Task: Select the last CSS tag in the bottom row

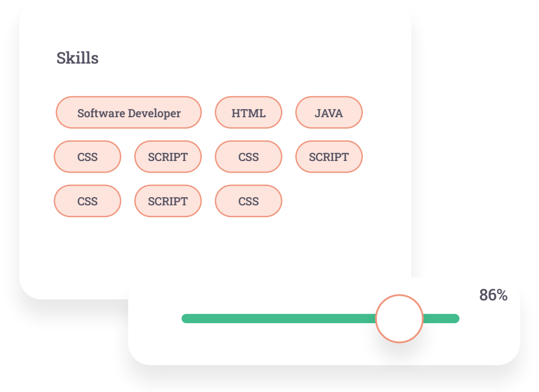Action: (x=249, y=201)
